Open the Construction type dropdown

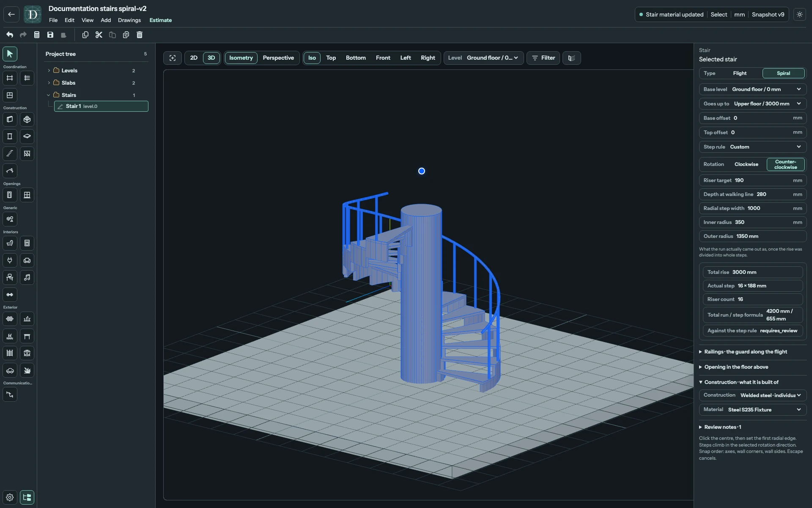(753, 395)
